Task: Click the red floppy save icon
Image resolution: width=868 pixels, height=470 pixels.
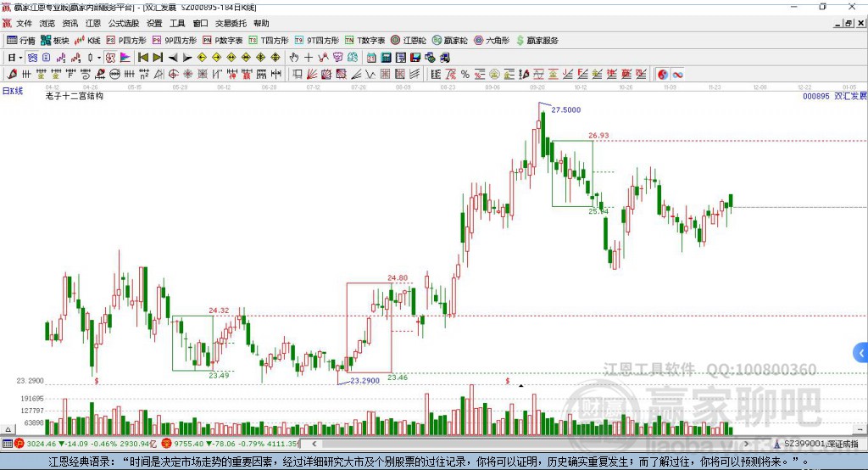Action: point(415,58)
